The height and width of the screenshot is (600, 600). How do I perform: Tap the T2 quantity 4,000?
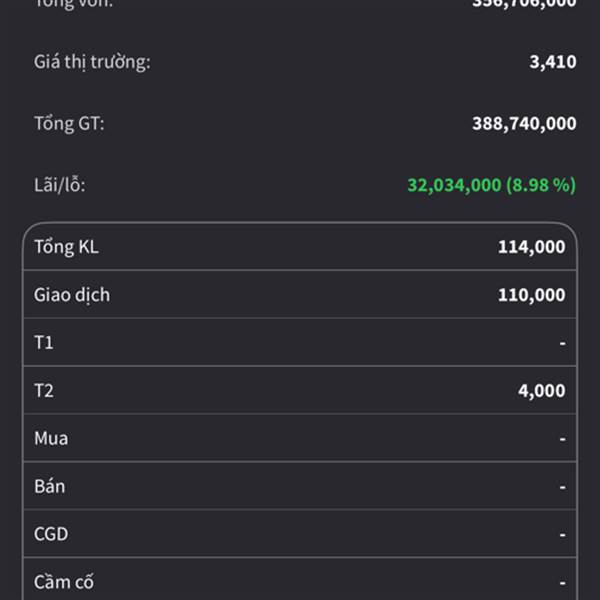541,391
